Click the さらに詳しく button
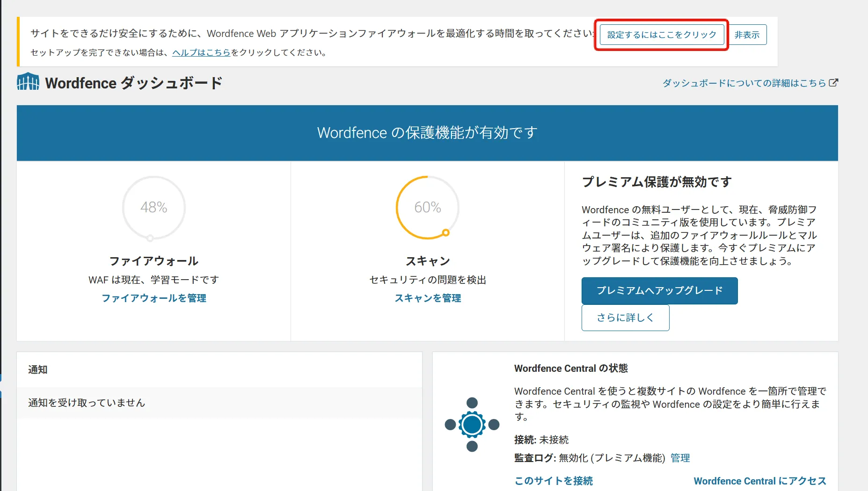 point(625,318)
